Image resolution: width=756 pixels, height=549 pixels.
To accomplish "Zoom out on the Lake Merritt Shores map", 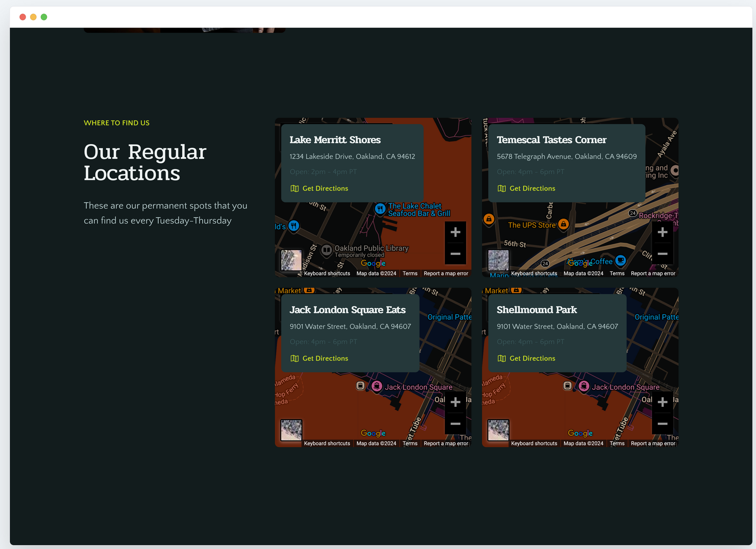I will point(455,254).
